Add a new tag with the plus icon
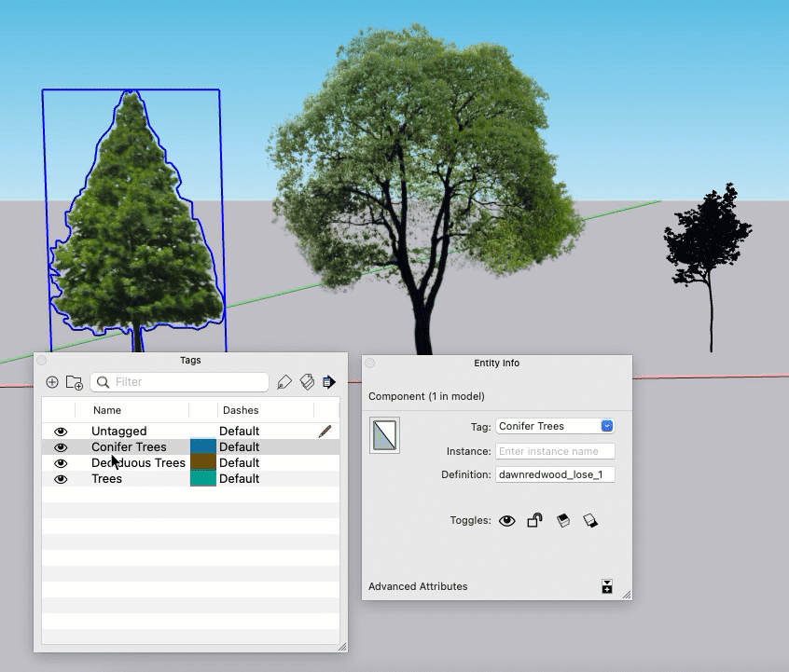 (x=52, y=382)
